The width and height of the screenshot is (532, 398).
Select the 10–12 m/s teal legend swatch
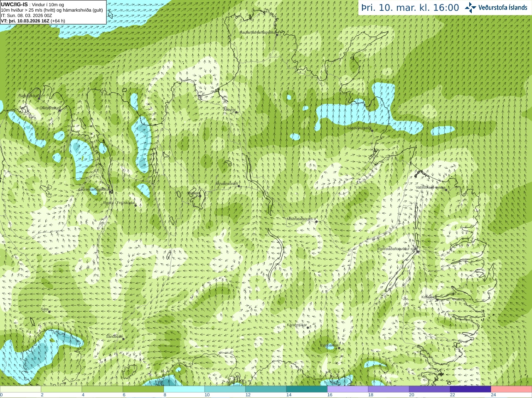click(225, 389)
